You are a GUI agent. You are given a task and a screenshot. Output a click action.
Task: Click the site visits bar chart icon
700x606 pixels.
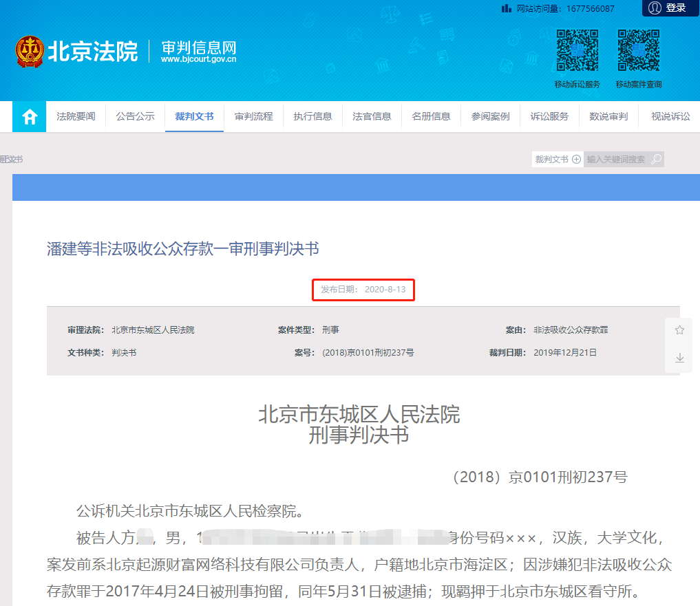(x=507, y=8)
